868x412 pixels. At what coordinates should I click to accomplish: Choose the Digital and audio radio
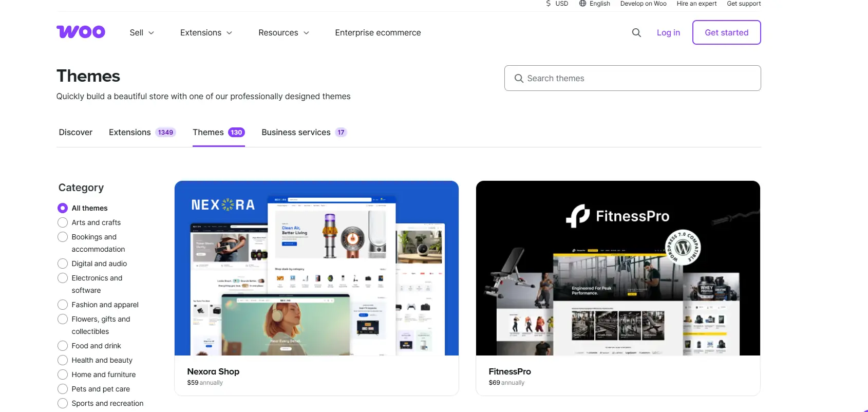coord(63,264)
